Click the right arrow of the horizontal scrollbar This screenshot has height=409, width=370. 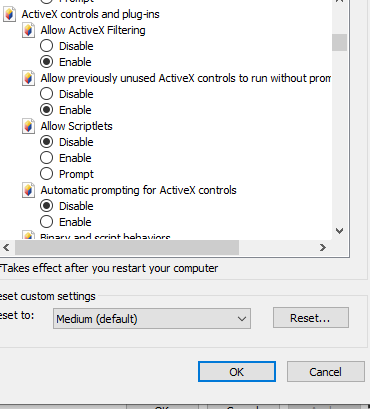coord(323,247)
